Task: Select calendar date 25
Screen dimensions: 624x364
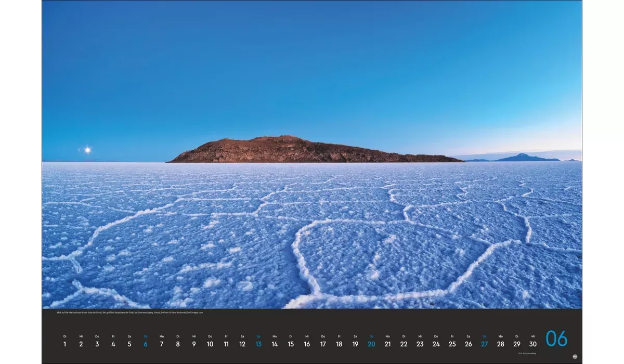Action: point(452,344)
